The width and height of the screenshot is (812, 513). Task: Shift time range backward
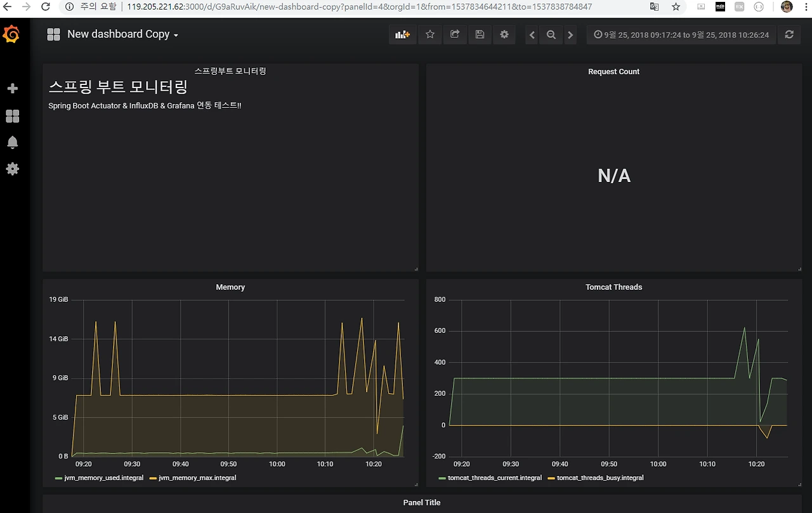pyautogui.click(x=532, y=35)
